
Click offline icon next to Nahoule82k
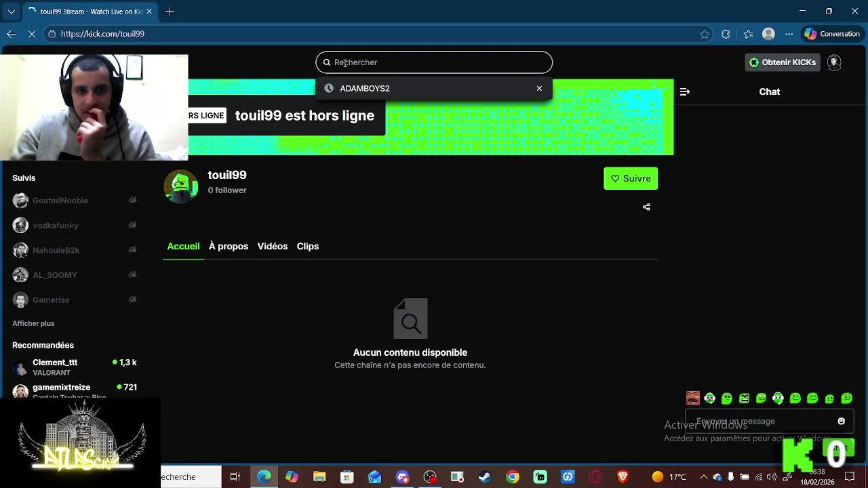(x=132, y=250)
